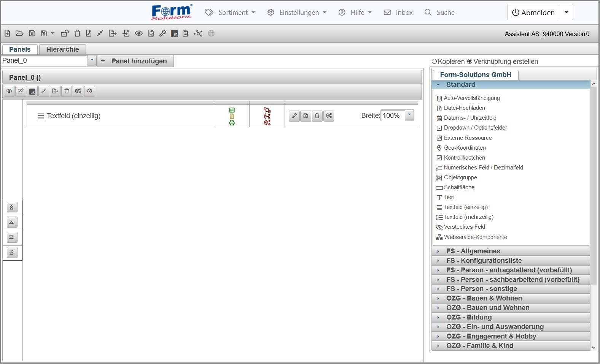Click the Abmelden button
The width and height of the screenshot is (600, 364).
tap(533, 13)
